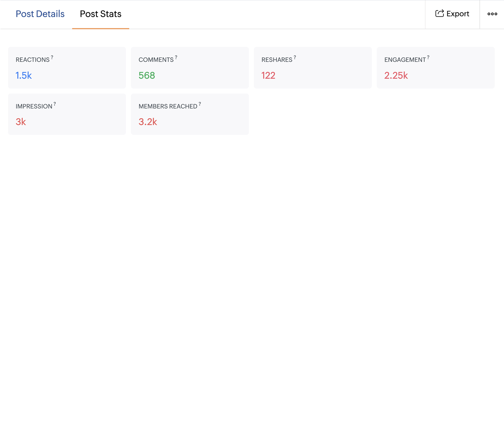Select the 3.2k members reached value
This screenshot has height=429, width=504.
[148, 122]
